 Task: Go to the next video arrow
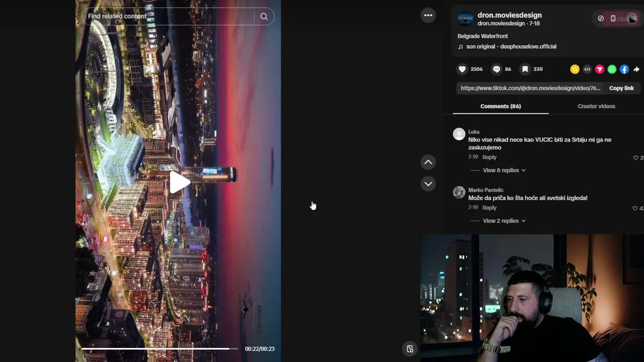click(428, 184)
